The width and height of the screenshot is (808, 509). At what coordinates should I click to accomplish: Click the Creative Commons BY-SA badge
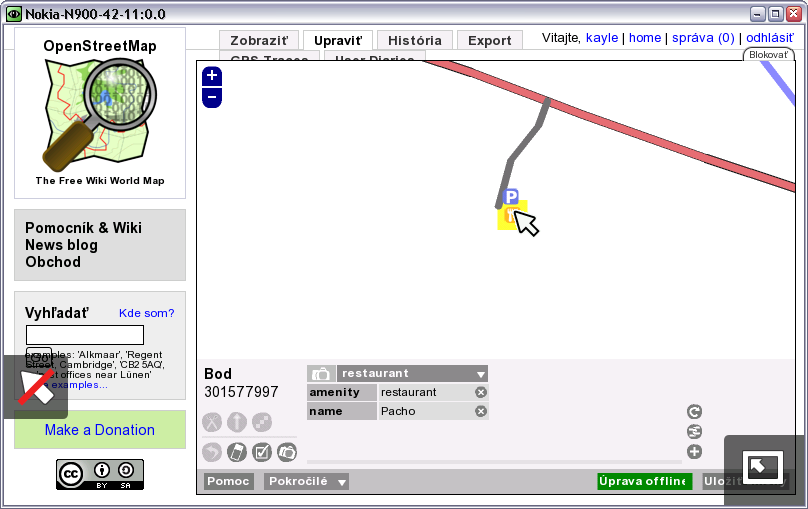pos(100,474)
